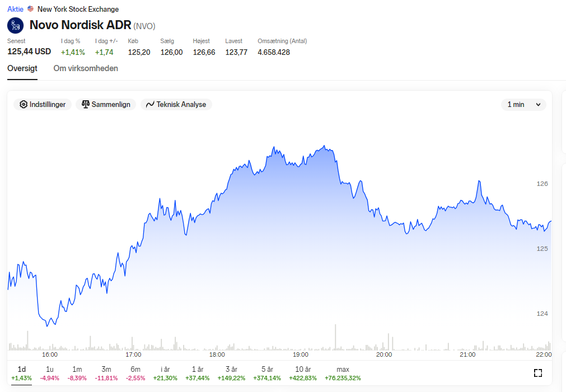This screenshot has height=392, width=566.
Task: Click the +76.235,32% max return value
Action: (343, 379)
